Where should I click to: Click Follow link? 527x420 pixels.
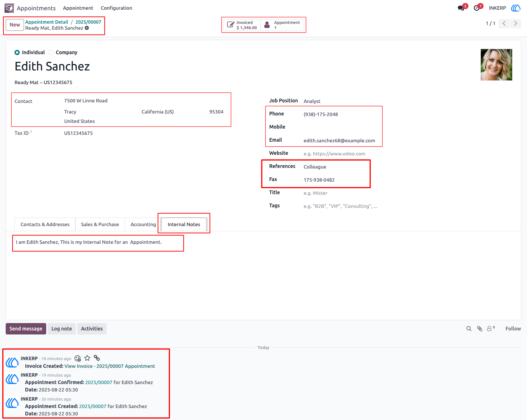coord(513,329)
